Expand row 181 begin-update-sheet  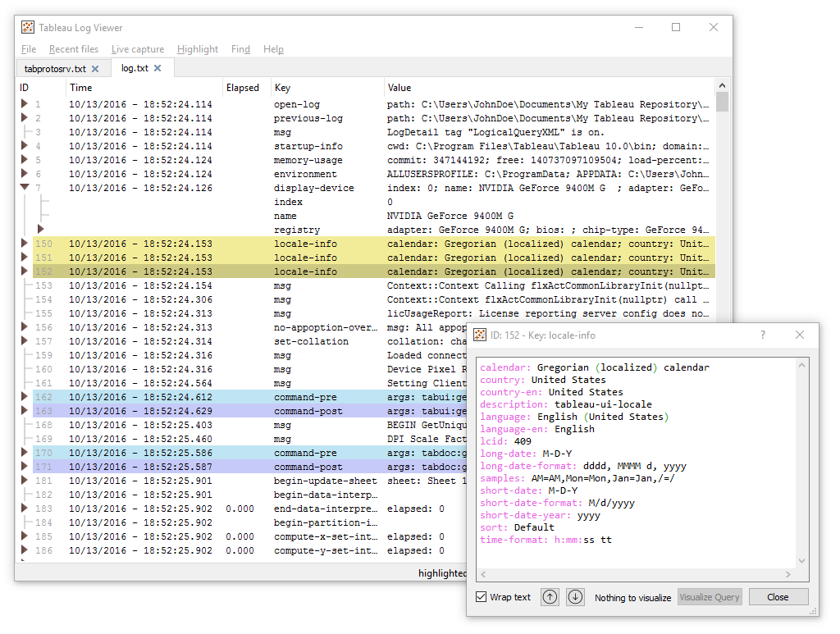[24, 480]
